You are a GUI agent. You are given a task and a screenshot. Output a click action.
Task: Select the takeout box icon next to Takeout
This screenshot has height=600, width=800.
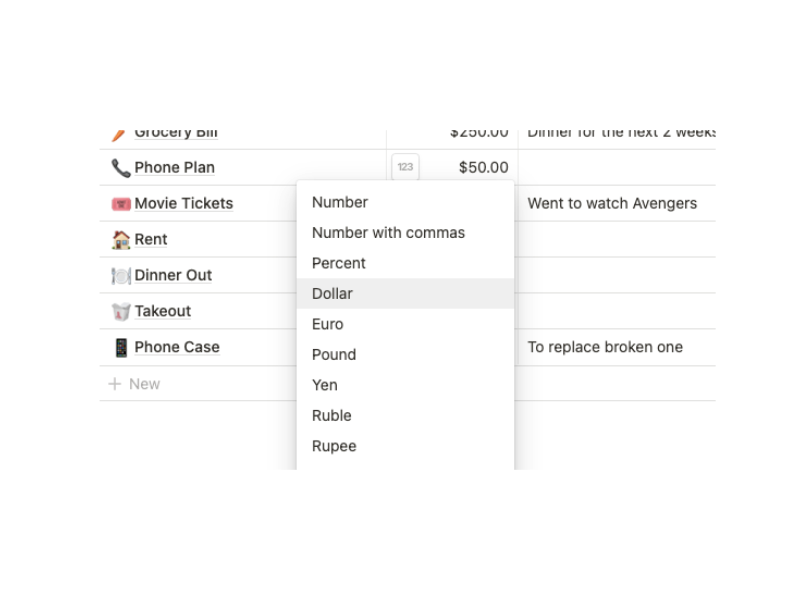pyautogui.click(x=121, y=311)
